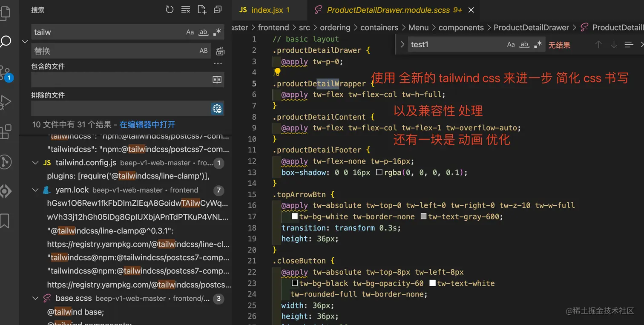
Task: Toggle Match Case in sidebar search box
Action: 190,32
